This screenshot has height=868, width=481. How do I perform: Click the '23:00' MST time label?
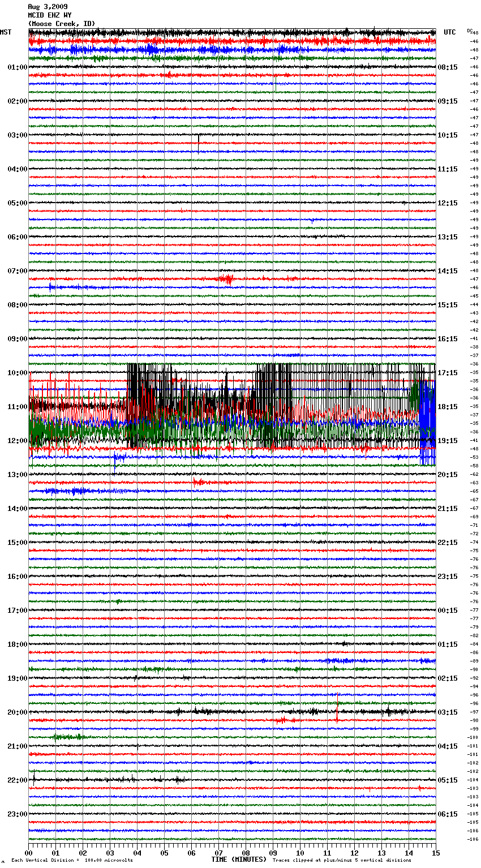click(18, 814)
